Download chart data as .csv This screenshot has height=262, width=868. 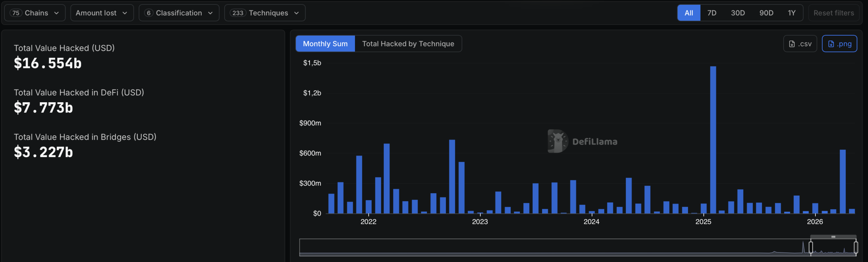800,44
